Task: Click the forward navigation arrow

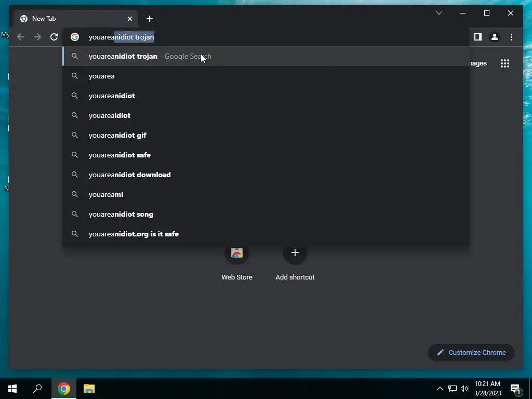Action: point(37,37)
